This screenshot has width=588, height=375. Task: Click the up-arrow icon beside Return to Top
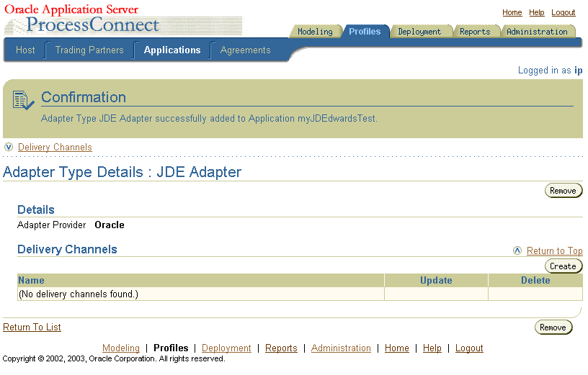coord(517,250)
